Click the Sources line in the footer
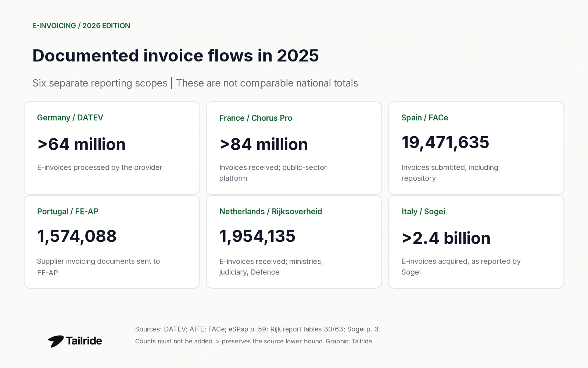Screen dimensions: 588x368 258,329
